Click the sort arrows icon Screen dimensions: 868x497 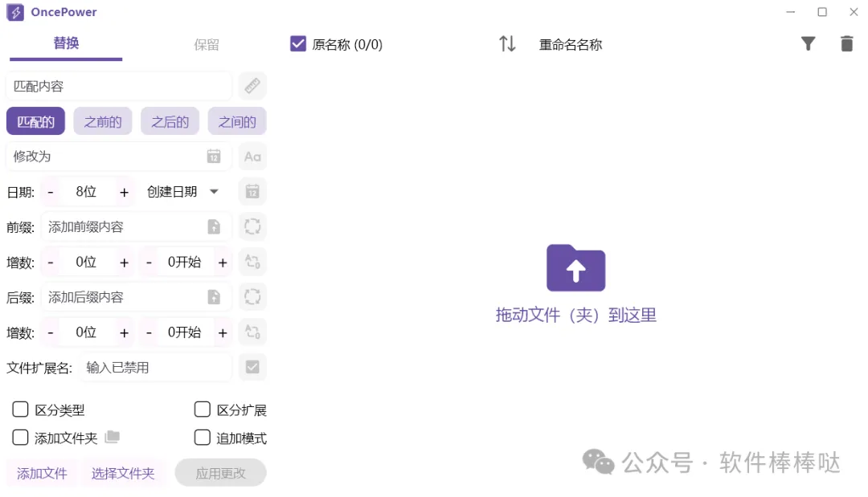coord(507,43)
